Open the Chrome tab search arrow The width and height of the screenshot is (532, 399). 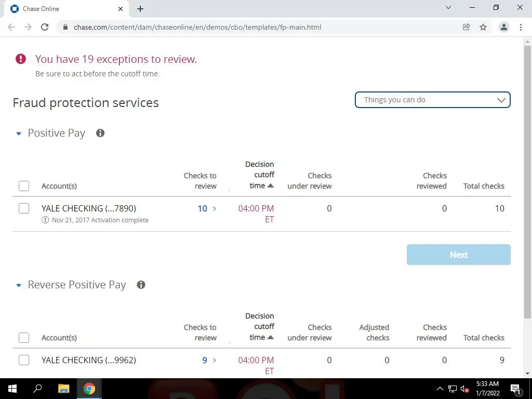coord(448,7)
